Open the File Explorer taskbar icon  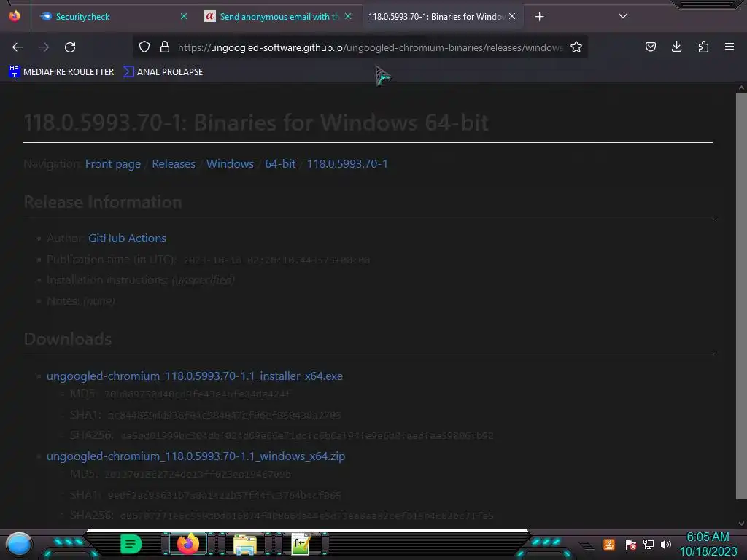pyautogui.click(x=245, y=544)
